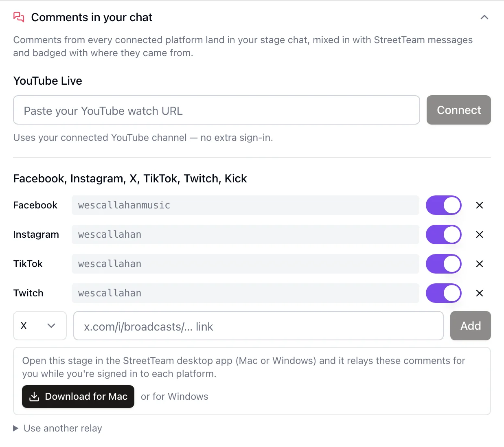Click the chat bubbles icon beside Comments heading
504x447 pixels.
tap(19, 17)
